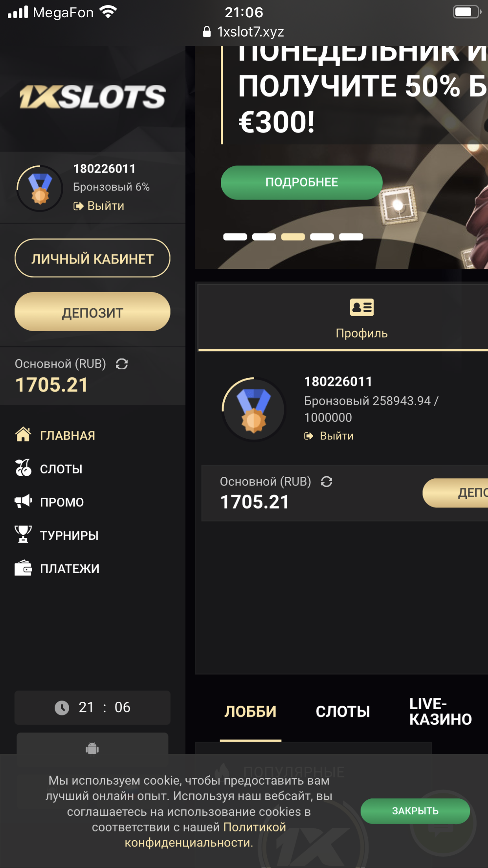Open the 1XSLOTS logo
Image resolution: width=488 pixels, height=868 pixels.
92,97
